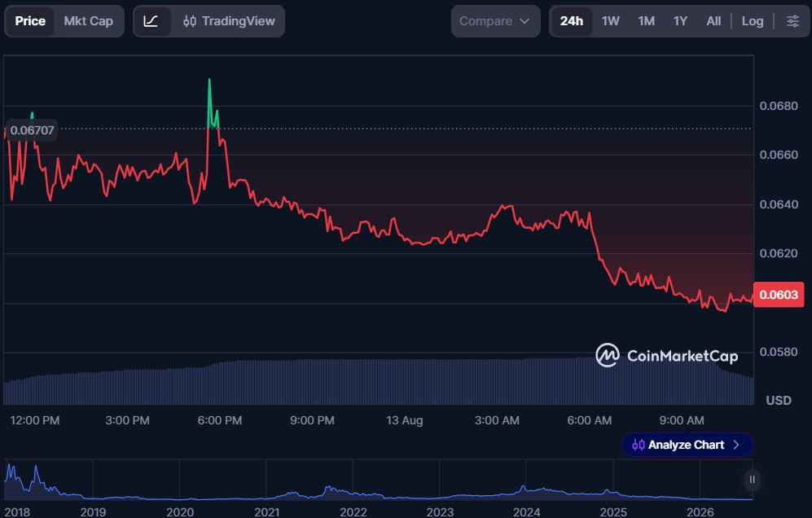Click the 9:00 AM time label
This screenshot has height=518, width=812.
tap(682, 420)
